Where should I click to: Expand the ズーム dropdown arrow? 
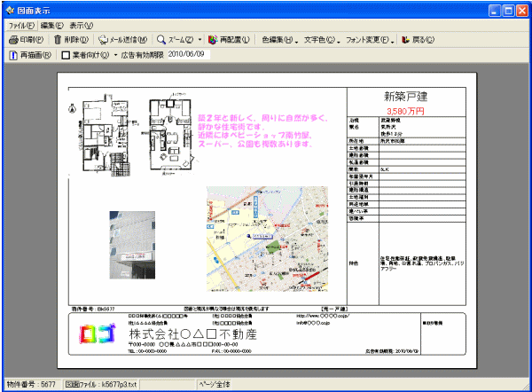(199, 40)
